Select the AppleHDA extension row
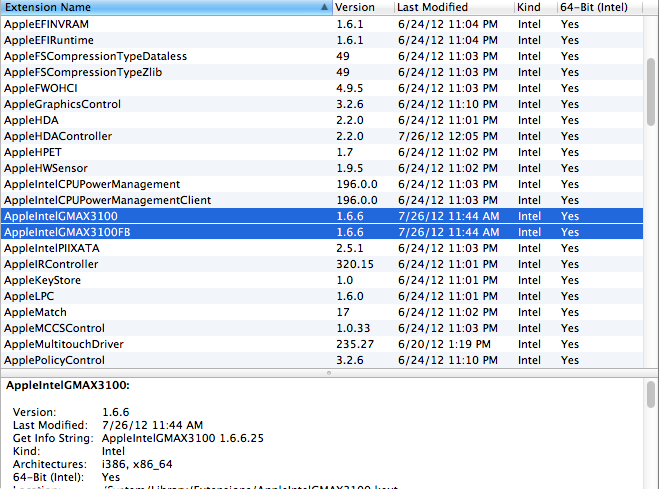Screen dimensions: 659x489 pos(322,120)
